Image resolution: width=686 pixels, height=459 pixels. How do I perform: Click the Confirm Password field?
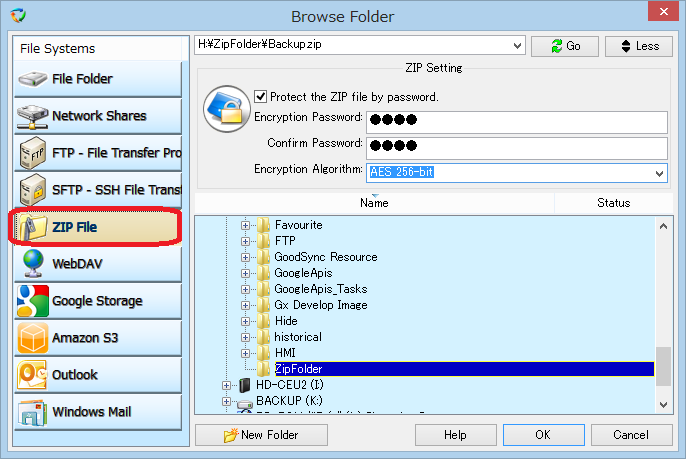(x=517, y=148)
